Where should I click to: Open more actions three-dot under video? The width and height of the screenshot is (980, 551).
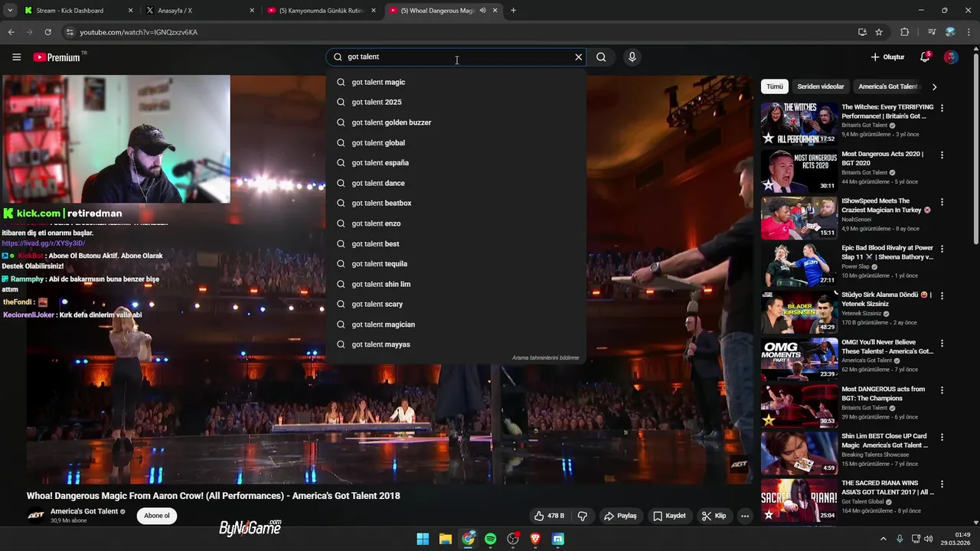tap(745, 516)
